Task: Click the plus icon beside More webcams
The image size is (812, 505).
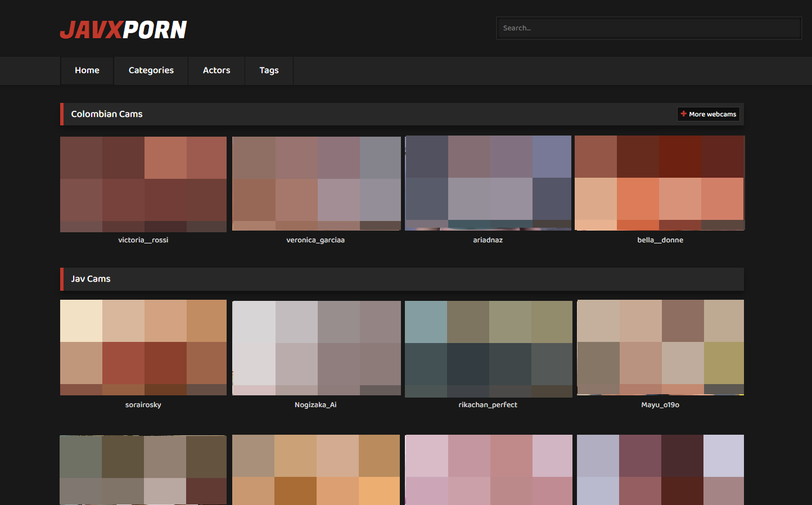Action: pos(683,114)
